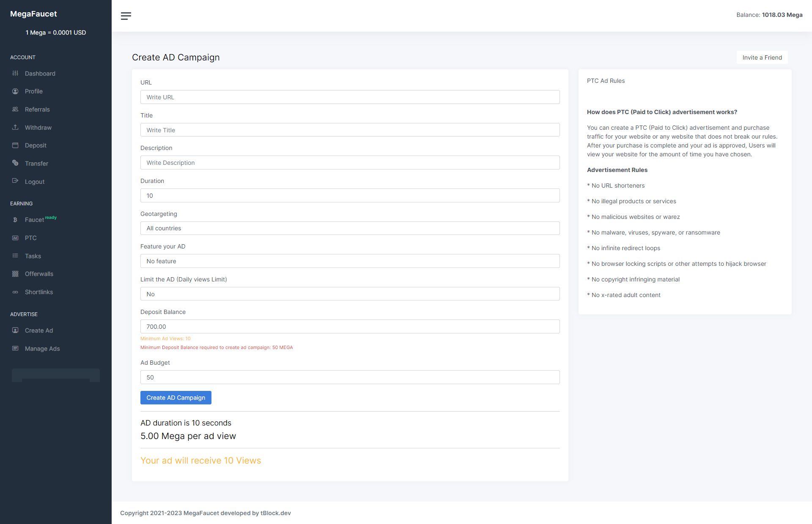Screen dimensions: 812x524
Task: Expand the Geotargeting dropdown field
Action: click(350, 228)
